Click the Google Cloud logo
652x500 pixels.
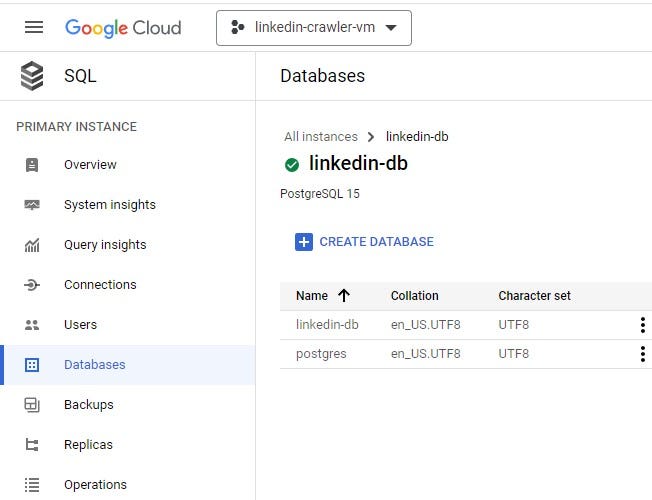pos(123,28)
